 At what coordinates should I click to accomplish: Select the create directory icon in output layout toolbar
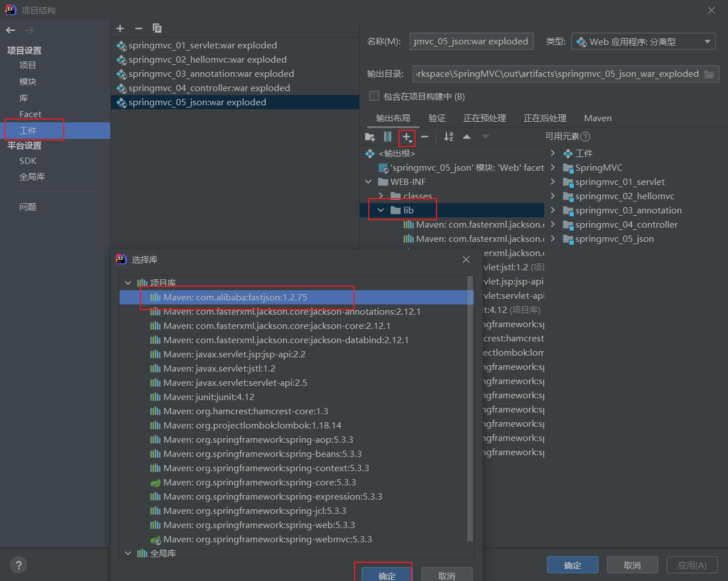370,137
